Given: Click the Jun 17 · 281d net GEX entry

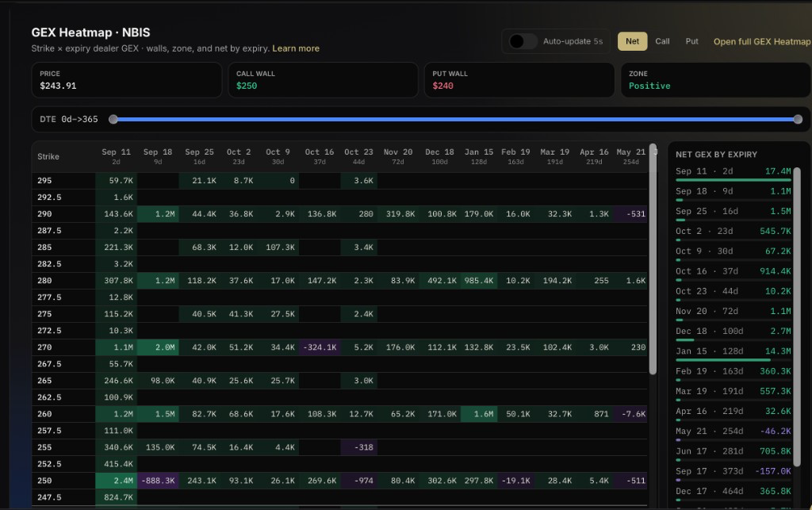Looking at the screenshot, I should click(x=733, y=453).
